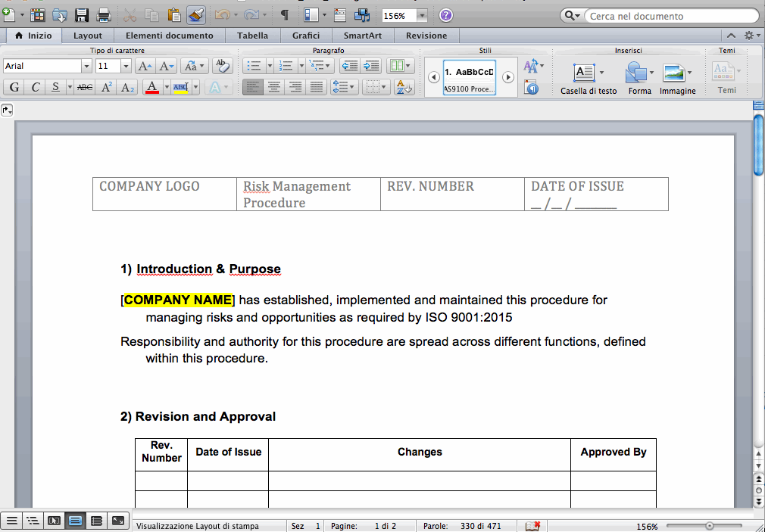Undo the last action
Image resolution: width=765 pixels, height=532 pixels.
[x=223, y=15]
